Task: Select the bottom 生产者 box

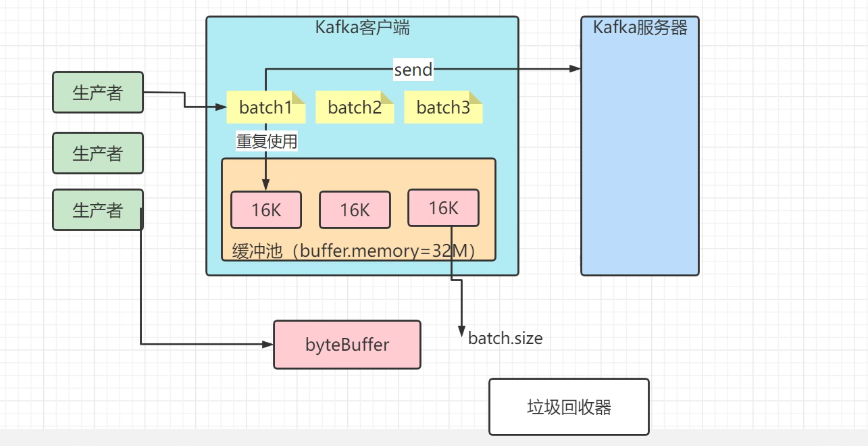Action: click(x=98, y=210)
